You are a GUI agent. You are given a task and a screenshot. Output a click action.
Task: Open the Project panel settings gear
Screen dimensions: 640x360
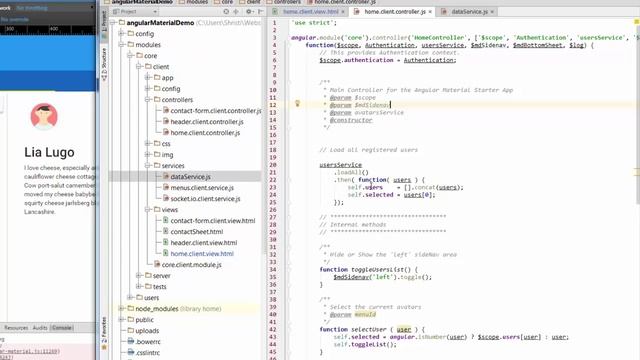pyautogui.click(x=249, y=12)
